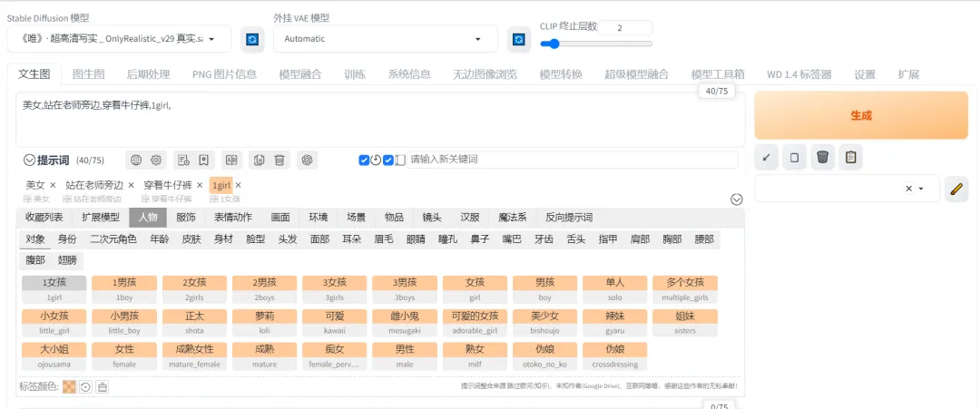Open the 后期处理 tab
The image size is (980, 409).
(148, 74)
